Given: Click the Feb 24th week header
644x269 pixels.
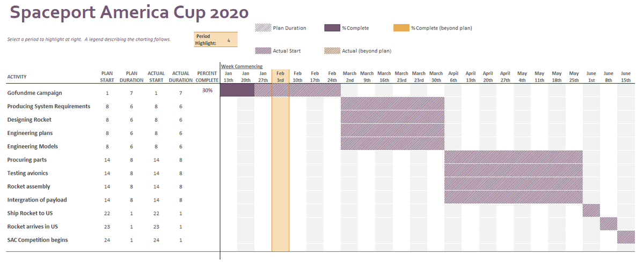Looking at the screenshot, I should coord(332,77).
